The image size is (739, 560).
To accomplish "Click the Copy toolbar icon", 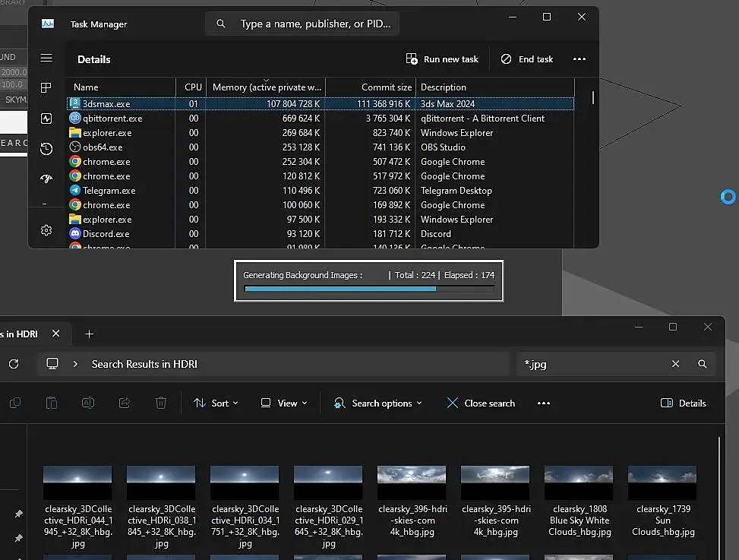I will tap(15, 403).
